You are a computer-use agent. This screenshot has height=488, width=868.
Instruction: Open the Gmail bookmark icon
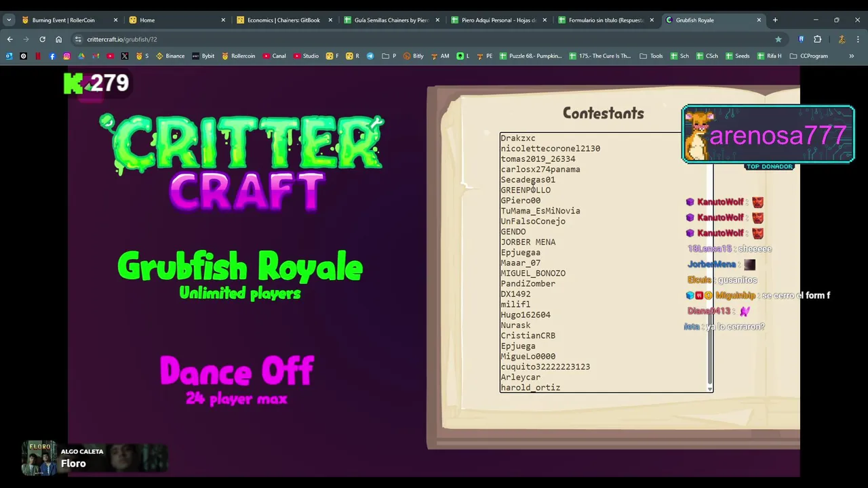point(96,56)
